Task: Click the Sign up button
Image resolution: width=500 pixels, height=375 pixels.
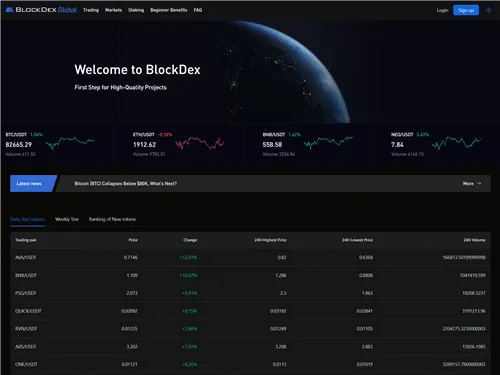Action: coord(466,10)
